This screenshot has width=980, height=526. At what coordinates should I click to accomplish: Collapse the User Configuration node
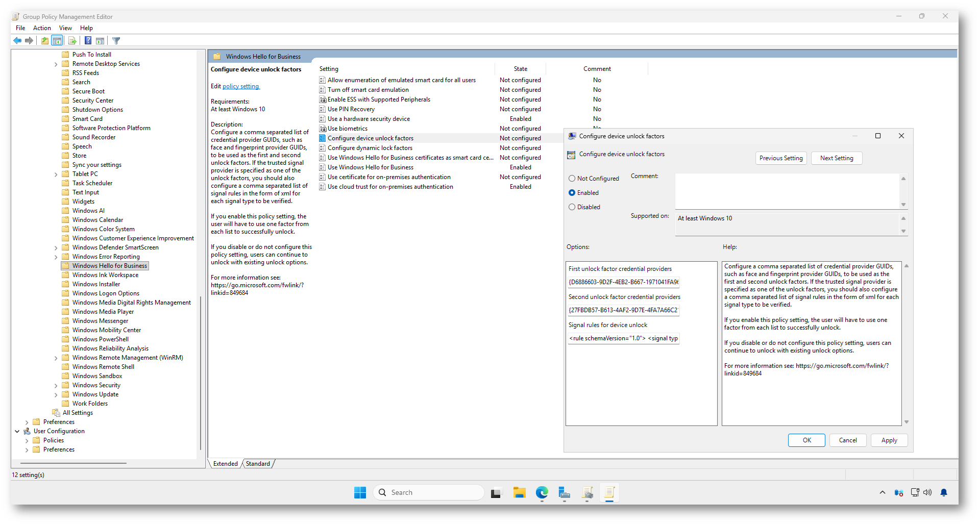click(17, 431)
